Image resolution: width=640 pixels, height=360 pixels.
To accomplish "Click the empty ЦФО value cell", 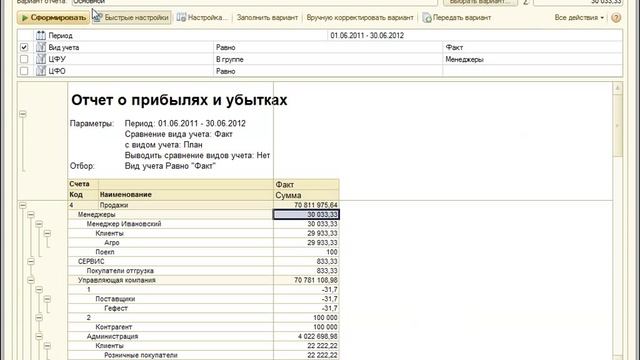I will pos(533,71).
